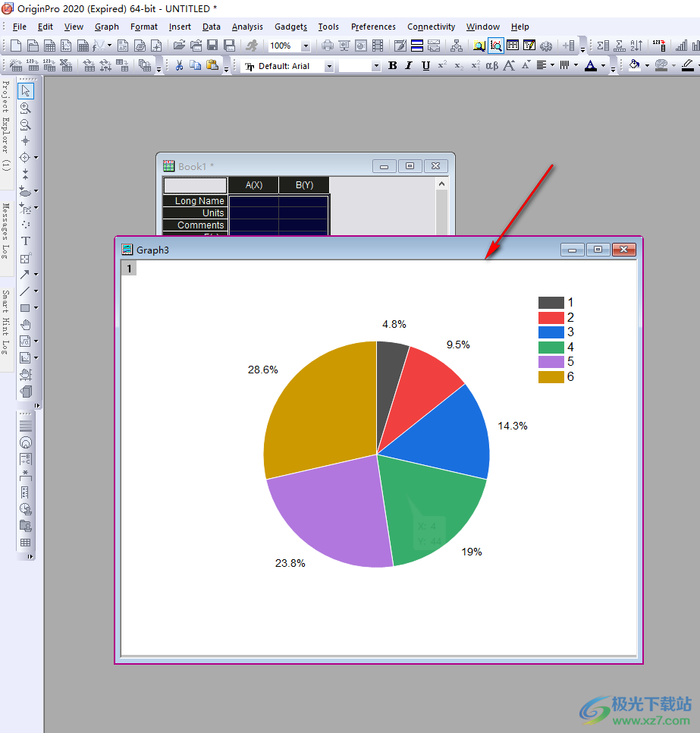Click the 14.3% pie label
Screen dimensions: 700x733
[513, 426]
